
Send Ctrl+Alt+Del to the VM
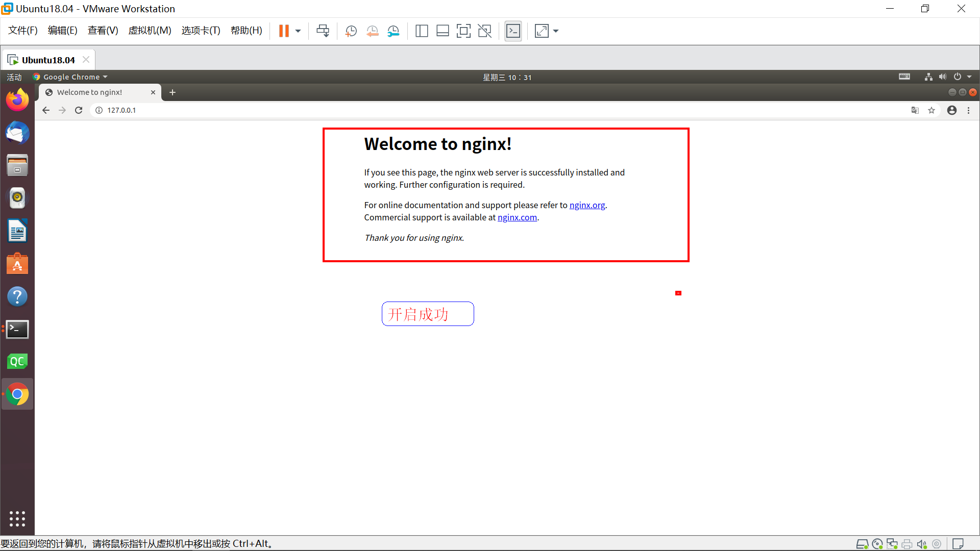pyautogui.click(x=323, y=31)
